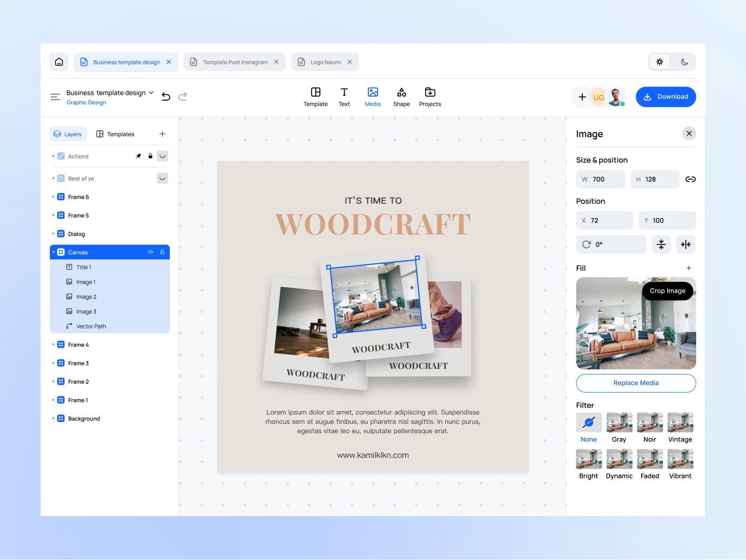Open the Shape tool
The width and height of the screenshot is (746, 560).
click(x=401, y=97)
